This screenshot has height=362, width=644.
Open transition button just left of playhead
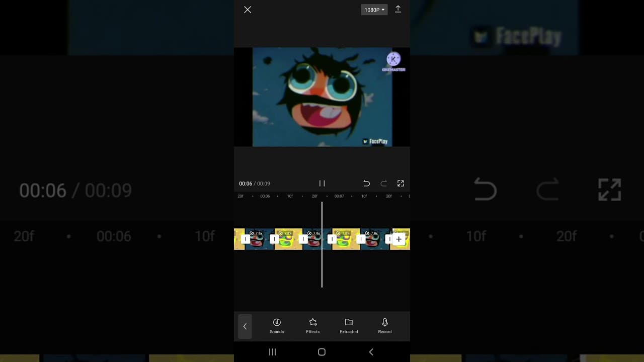coord(303,239)
